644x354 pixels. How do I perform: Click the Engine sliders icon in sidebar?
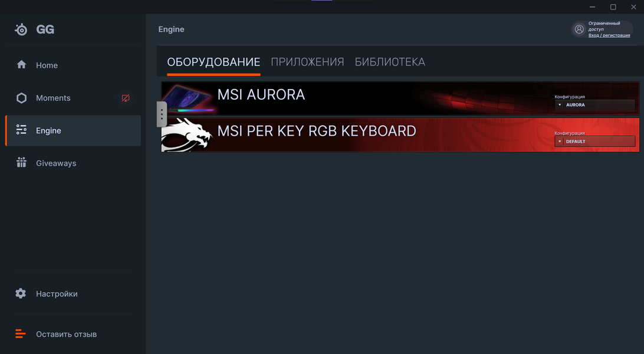click(x=21, y=130)
